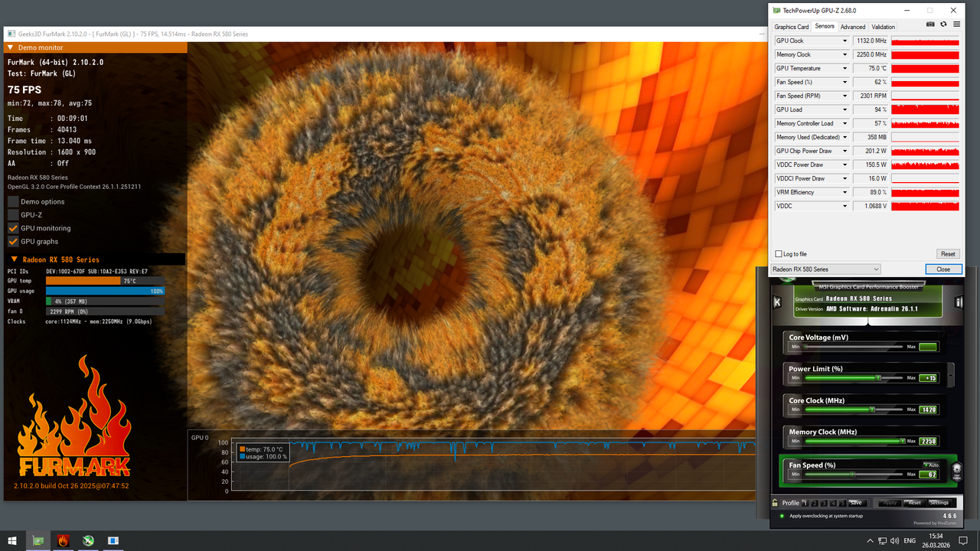This screenshot has width=980, height=551.
Task: Click Memory Clock value field 2750
Action: pos(928,441)
